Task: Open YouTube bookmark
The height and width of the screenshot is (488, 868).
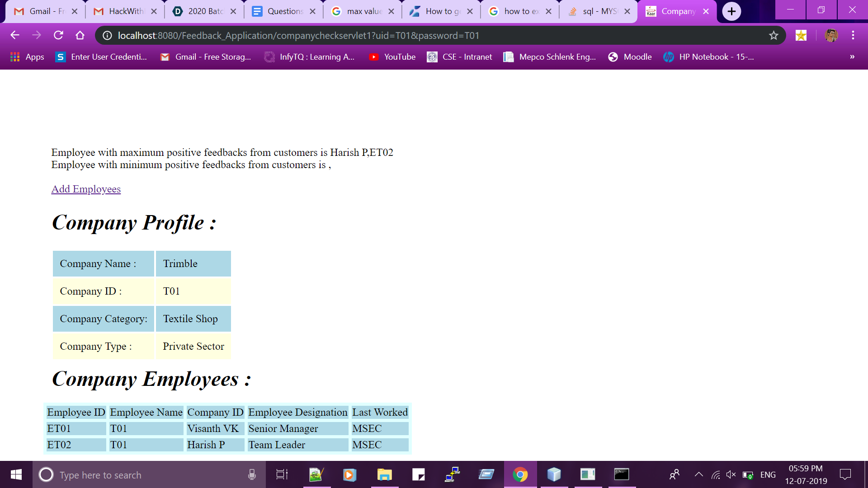Action: pos(392,57)
